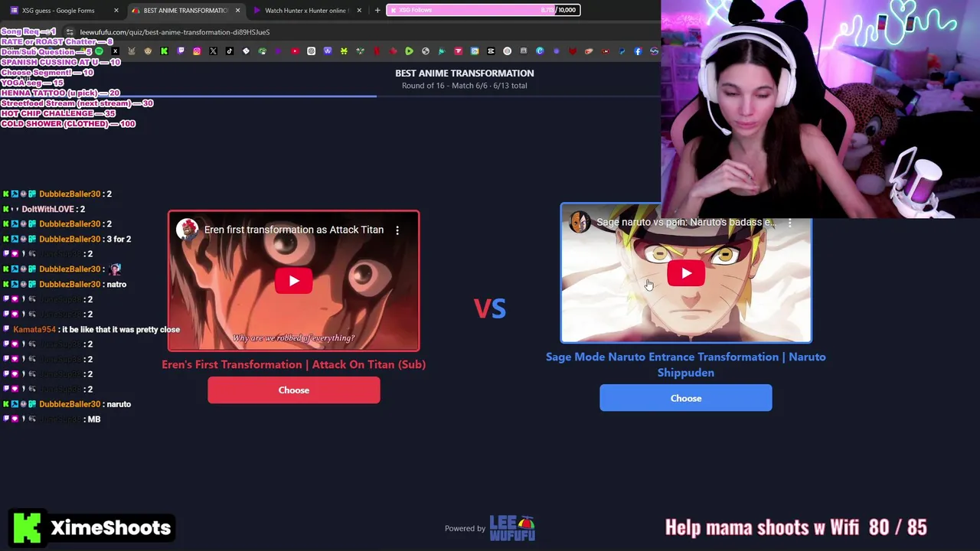The width and height of the screenshot is (980, 551).
Task: Choose Eren's First Transformation
Action: pyautogui.click(x=294, y=390)
